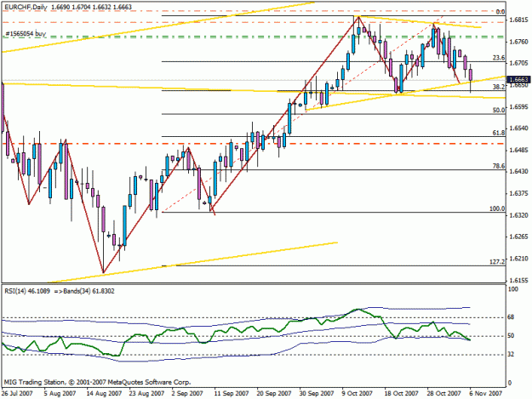Click the RSI scale value 68
This screenshot has width=532, height=399.
tap(511, 317)
